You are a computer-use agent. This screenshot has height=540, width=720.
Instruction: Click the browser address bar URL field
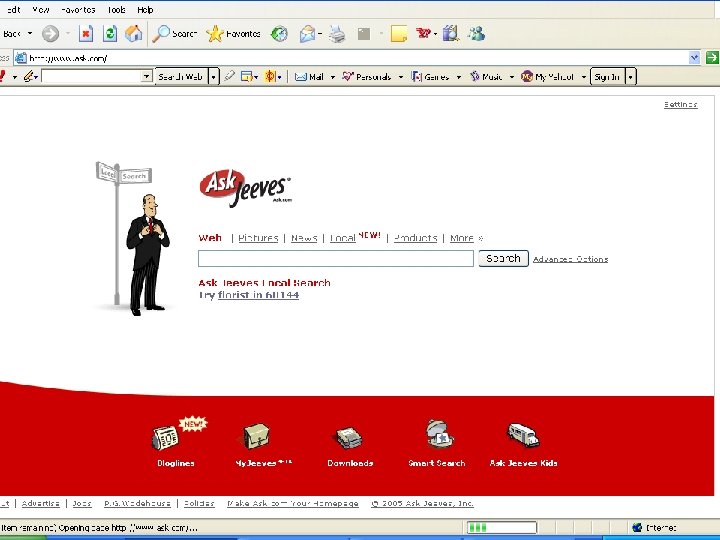[x=351, y=58]
